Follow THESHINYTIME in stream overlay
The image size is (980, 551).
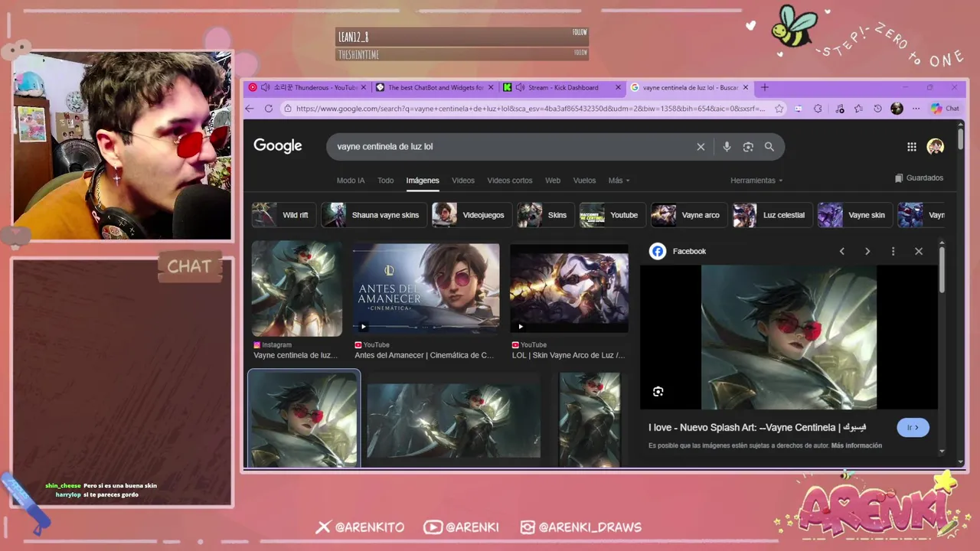click(580, 53)
